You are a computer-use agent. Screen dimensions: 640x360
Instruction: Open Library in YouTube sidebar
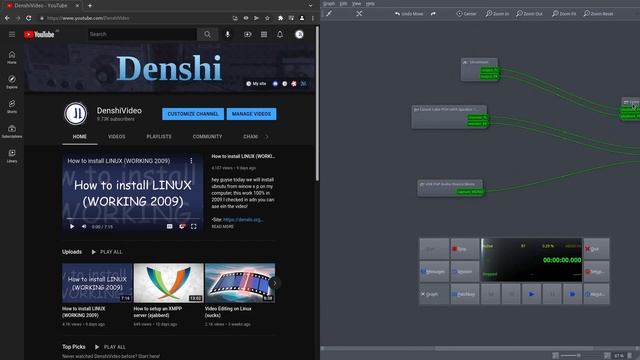click(12, 156)
